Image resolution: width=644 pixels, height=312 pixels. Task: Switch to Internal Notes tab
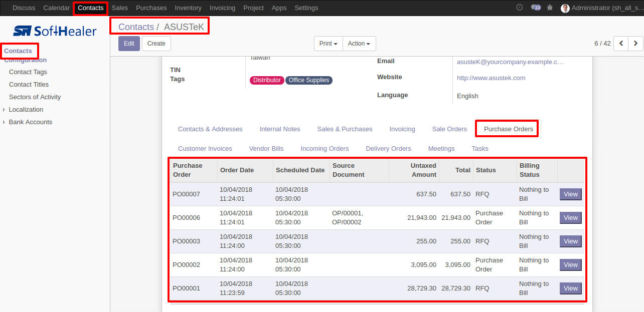[280, 129]
